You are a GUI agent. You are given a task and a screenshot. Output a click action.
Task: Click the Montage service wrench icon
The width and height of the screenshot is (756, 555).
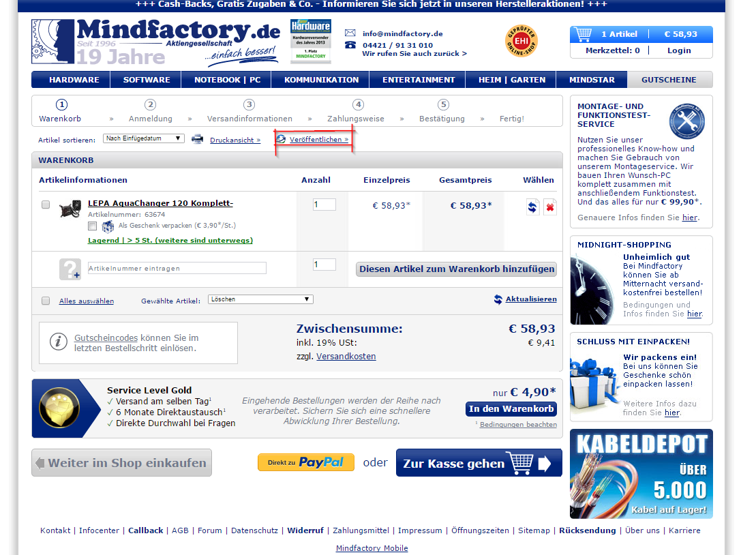click(x=686, y=121)
